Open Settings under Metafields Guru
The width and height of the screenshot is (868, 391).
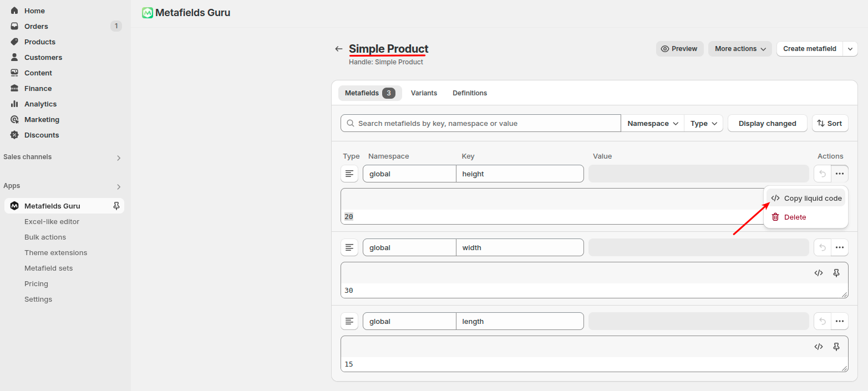(x=38, y=299)
